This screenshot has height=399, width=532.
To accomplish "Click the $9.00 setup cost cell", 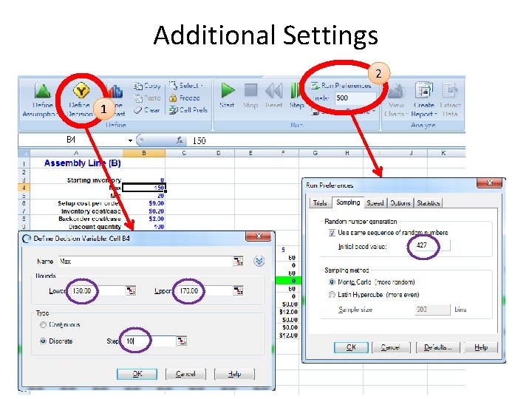I will click(x=144, y=203).
